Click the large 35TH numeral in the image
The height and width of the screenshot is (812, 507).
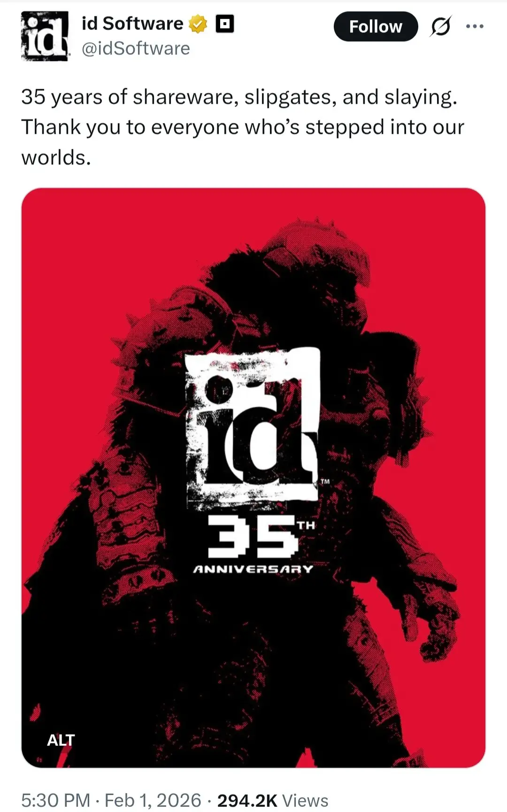[x=261, y=536]
